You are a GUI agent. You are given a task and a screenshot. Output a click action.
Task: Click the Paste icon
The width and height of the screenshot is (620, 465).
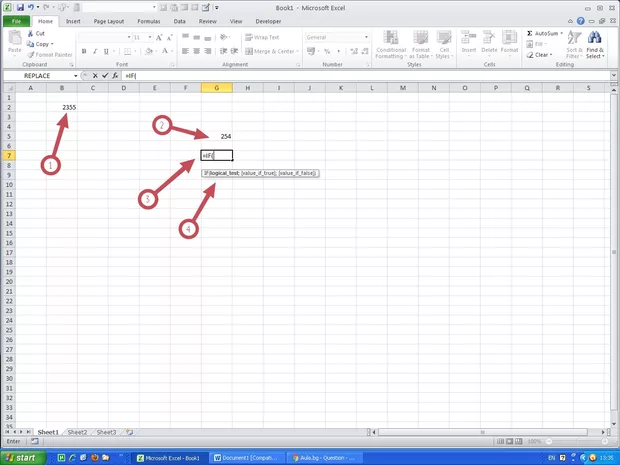click(x=15, y=38)
